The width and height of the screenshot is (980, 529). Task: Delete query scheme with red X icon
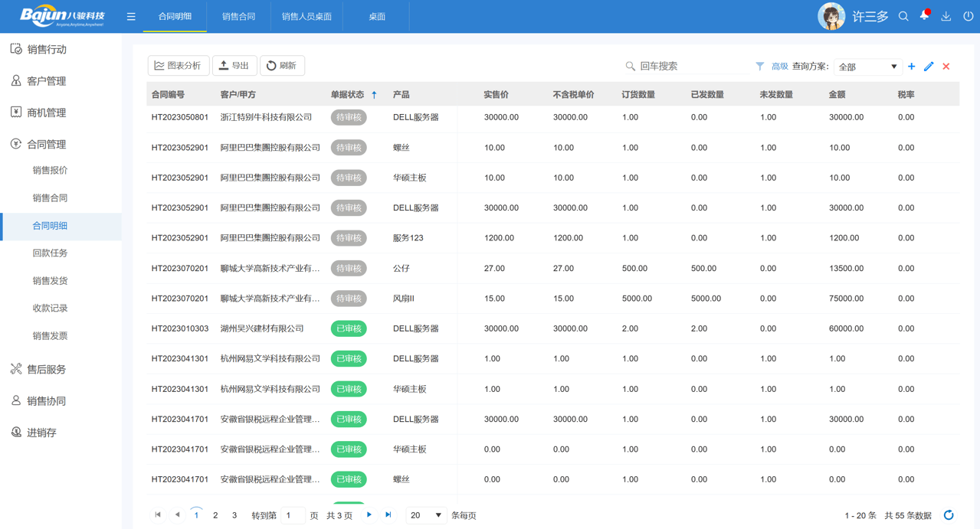tap(946, 67)
